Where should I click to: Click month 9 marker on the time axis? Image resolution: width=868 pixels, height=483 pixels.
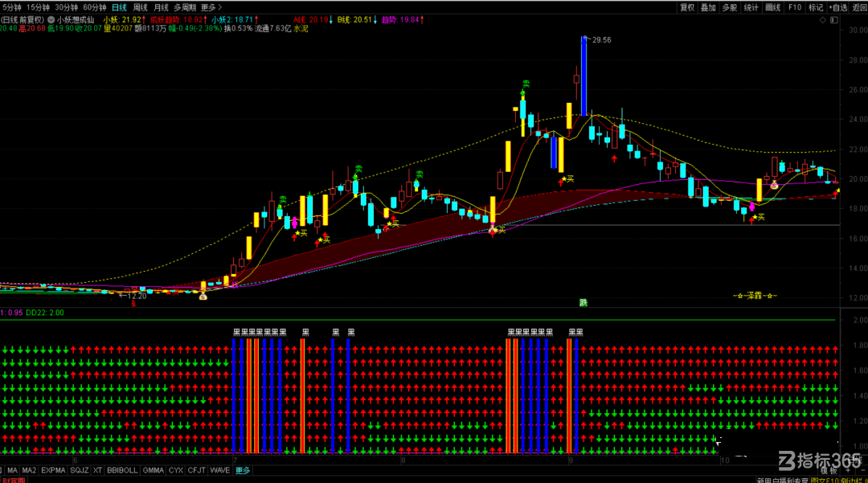(570, 460)
